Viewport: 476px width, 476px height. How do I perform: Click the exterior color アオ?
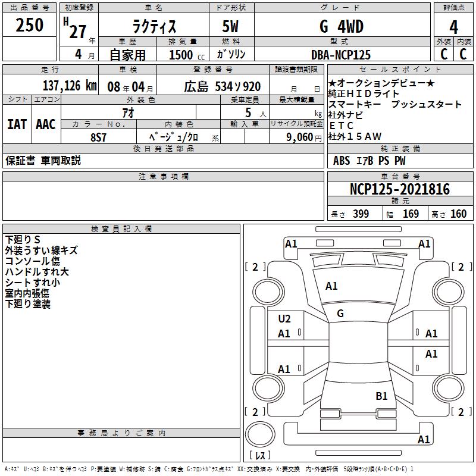(x=129, y=112)
